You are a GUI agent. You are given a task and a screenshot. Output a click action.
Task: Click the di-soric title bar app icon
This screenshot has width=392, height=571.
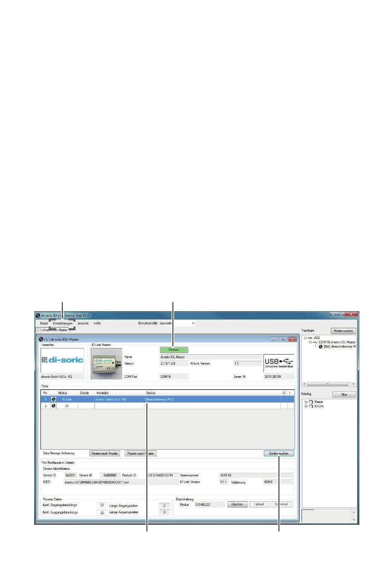click(38, 315)
